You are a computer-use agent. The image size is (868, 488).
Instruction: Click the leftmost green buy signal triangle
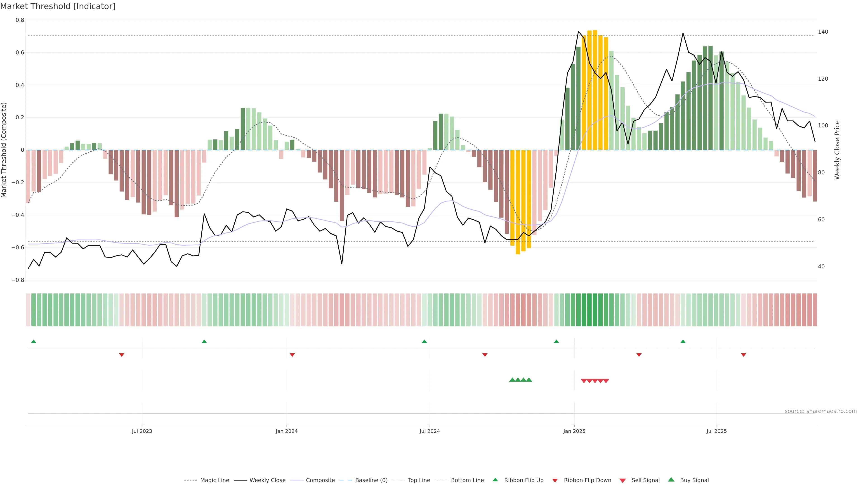pyautogui.click(x=512, y=380)
